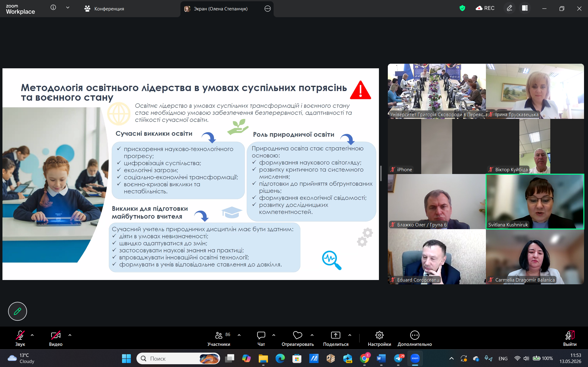Start camera with Видео button
Viewport: 588px width, 367px height.
(x=56, y=339)
